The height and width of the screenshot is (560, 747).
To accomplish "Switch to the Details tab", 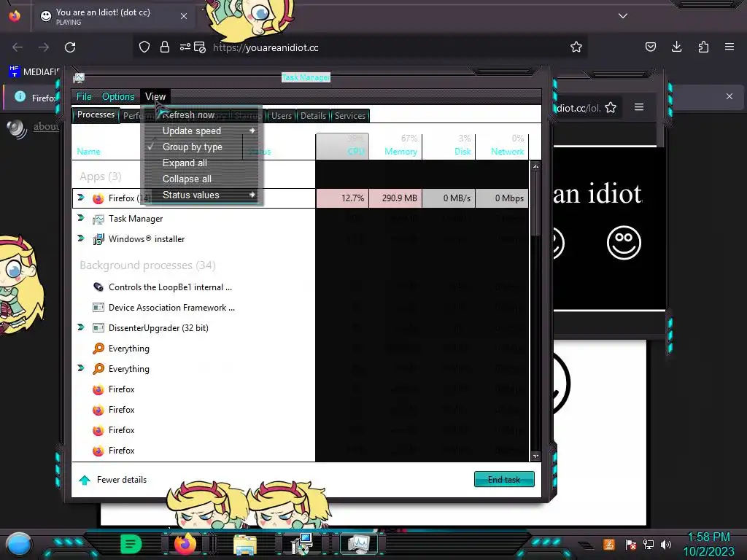I will 313,116.
